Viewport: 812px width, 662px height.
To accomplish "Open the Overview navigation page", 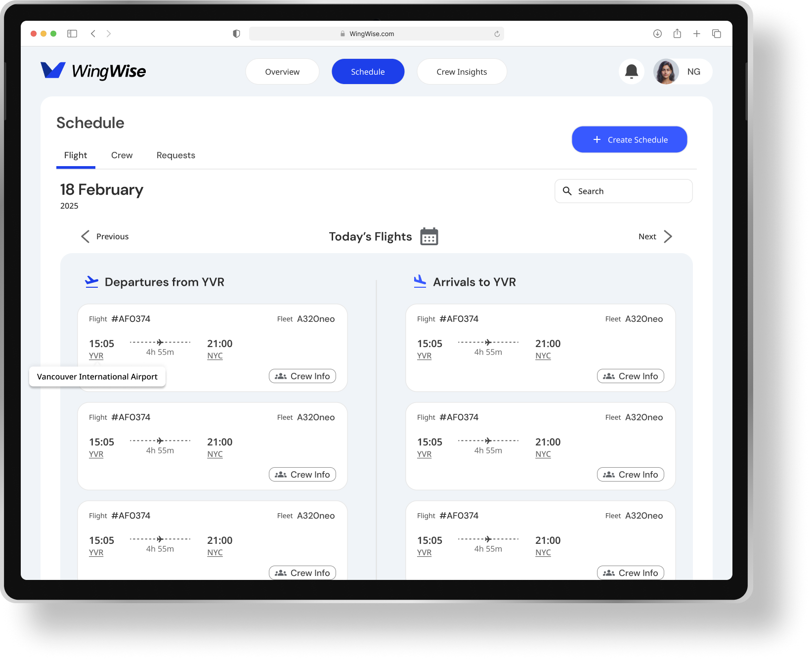I will click(x=282, y=72).
